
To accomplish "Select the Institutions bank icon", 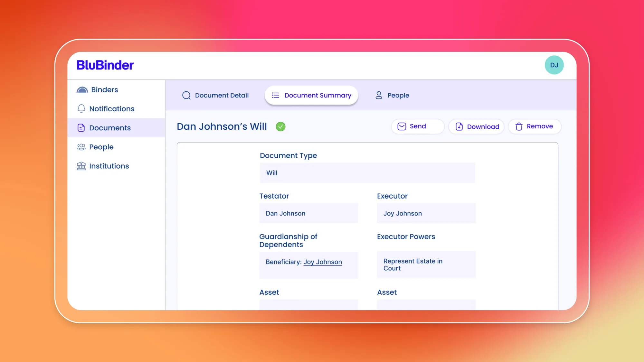I will click(x=81, y=166).
